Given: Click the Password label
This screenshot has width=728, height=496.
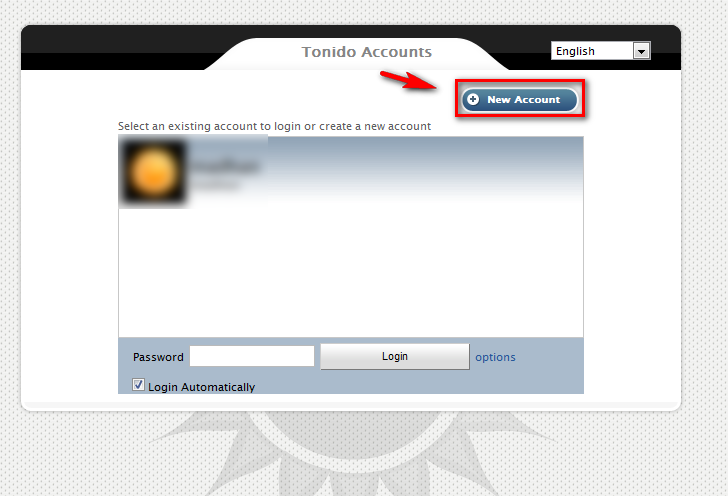Looking at the screenshot, I should pyautogui.click(x=158, y=357).
